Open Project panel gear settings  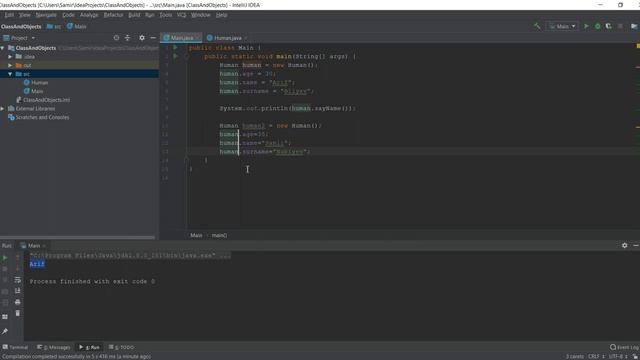(x=142, y=38)
